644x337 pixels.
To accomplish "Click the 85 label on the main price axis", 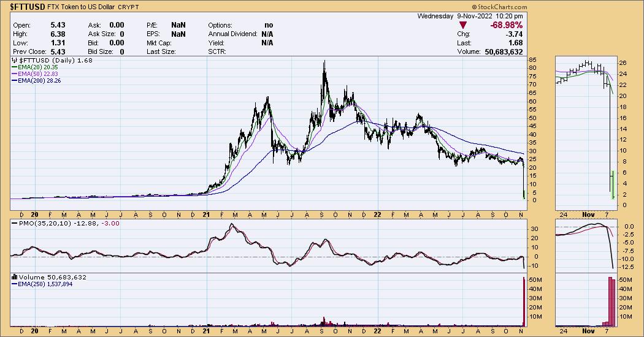I will coord(532,60).
